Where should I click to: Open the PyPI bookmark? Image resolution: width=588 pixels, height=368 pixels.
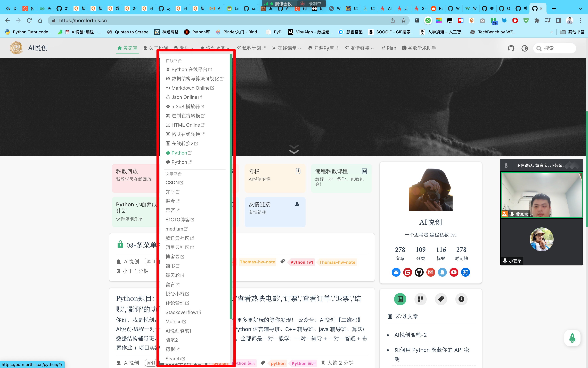(274, 32)
